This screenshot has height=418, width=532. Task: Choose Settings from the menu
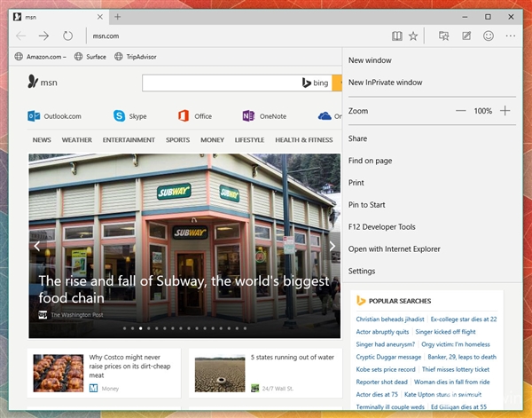362,271
